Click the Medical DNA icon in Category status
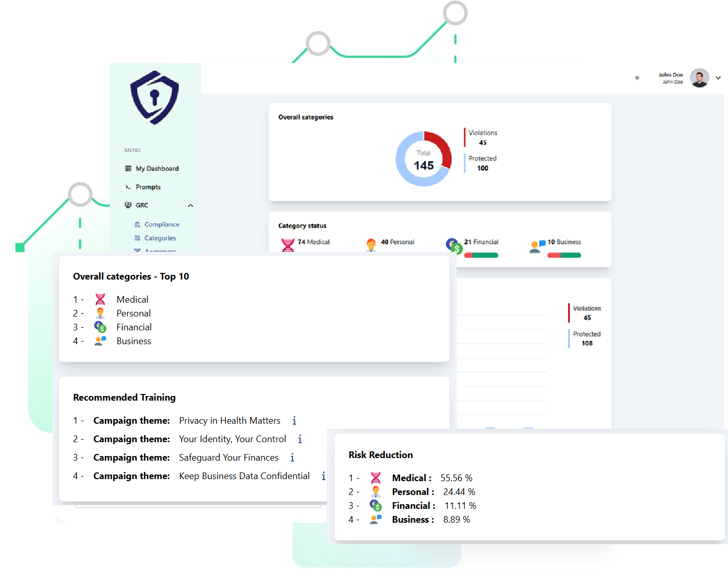The height and width of the screenshot is (574, 728). [x=288, y=245]
